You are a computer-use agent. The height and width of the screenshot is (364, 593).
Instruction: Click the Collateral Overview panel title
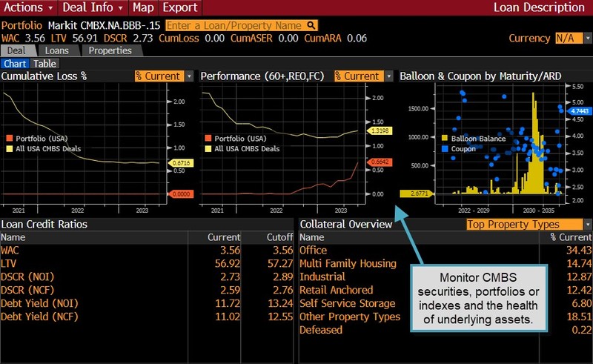point(346,225)
